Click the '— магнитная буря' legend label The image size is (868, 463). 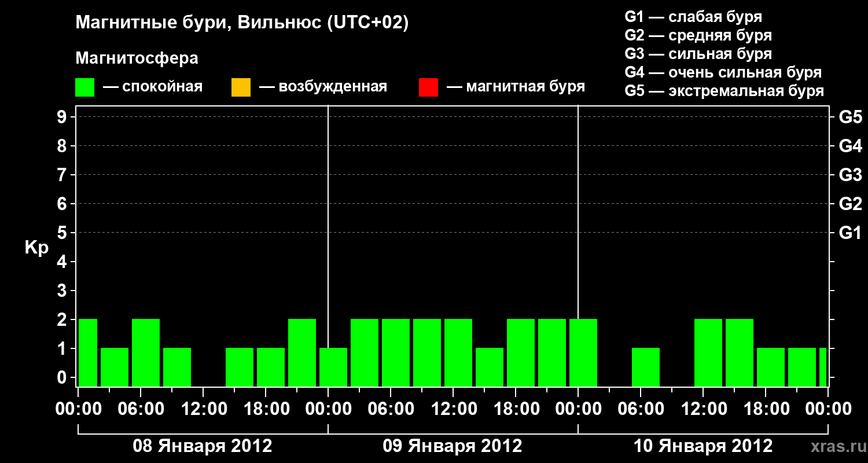tap(516, 87)
